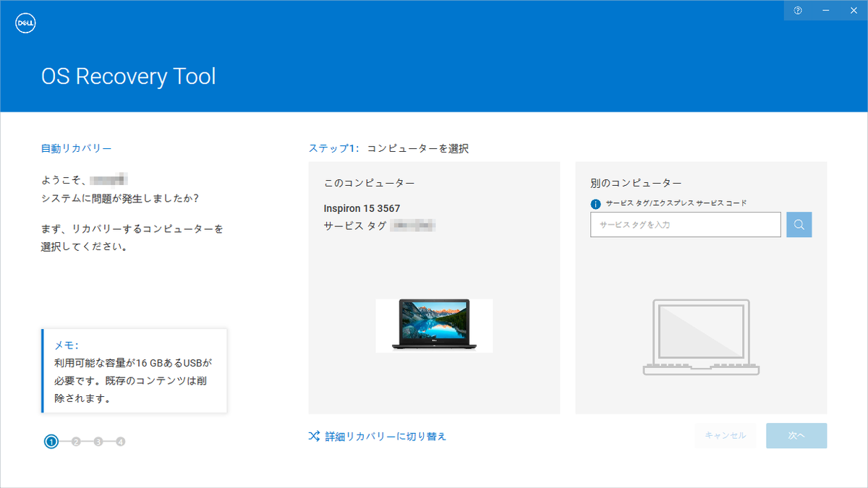Click the 自動リカバリー heading

76,148
